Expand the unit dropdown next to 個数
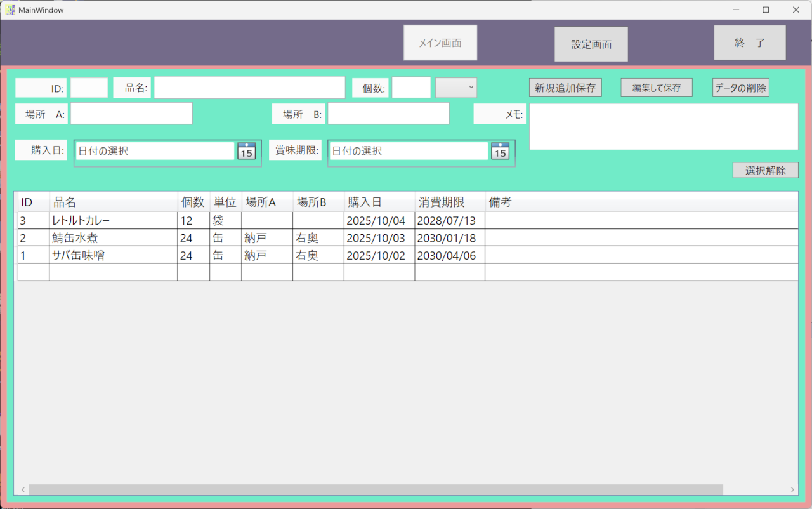 pos(456,88)
